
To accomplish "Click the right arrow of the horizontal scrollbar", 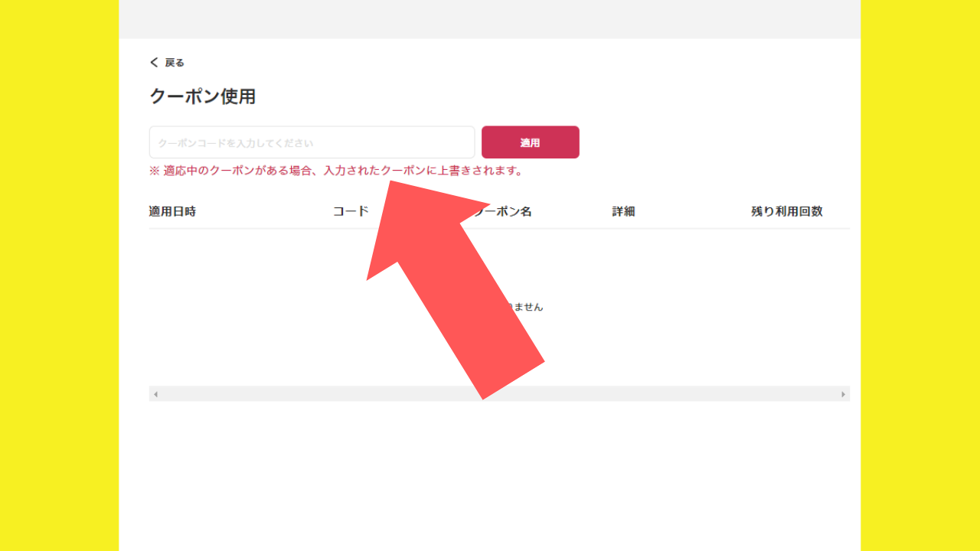I will 844,394.
